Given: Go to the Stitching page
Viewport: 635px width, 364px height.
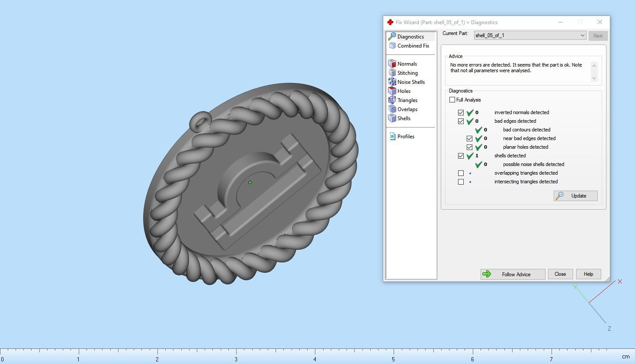Looking at the screenshot, I should coord(407,73).
